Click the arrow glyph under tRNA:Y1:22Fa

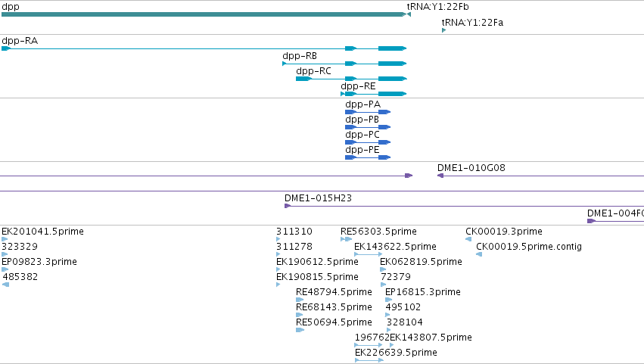click(443, 30)
